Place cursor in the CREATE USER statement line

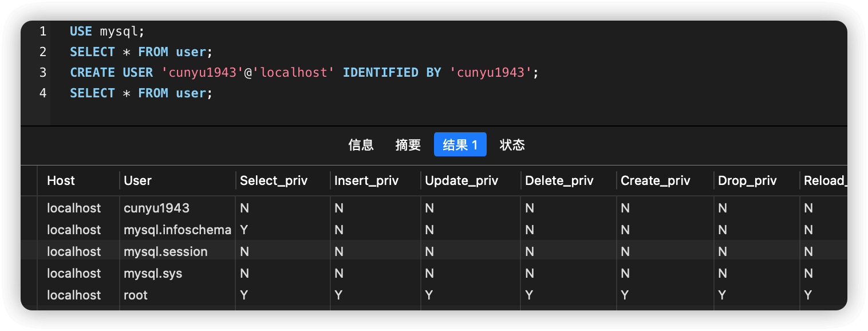(304, 73)
